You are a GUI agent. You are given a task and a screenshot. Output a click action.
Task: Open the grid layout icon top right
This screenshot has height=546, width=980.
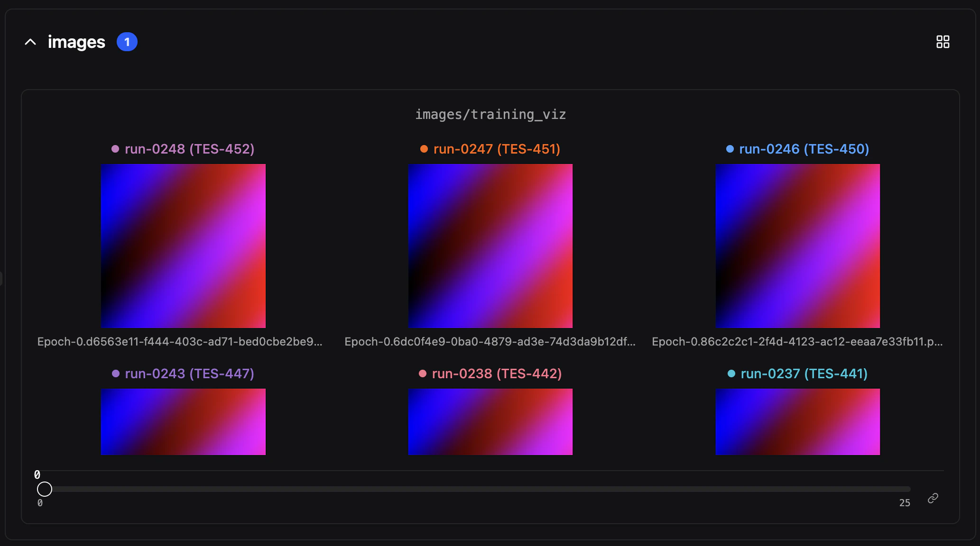click(943, 42)
